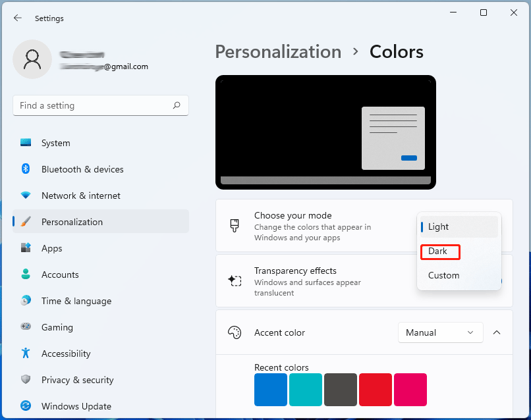Select the red recent color swatch
Image resolution: width=531 pixels, height=420 pixels.
pos(376,390)
